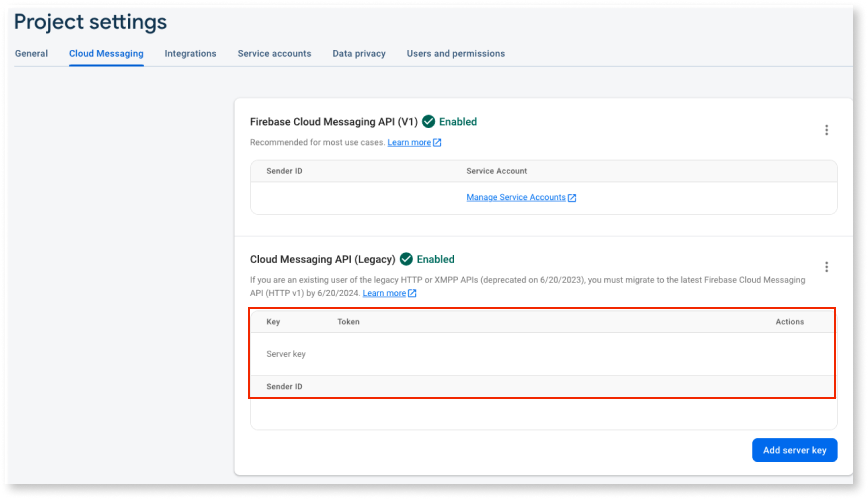Click the green Enabled checkmark for Firebase Cloud Messaging API (V1)
The width and height of the screenshot is (868, 499).
(428, 122)
